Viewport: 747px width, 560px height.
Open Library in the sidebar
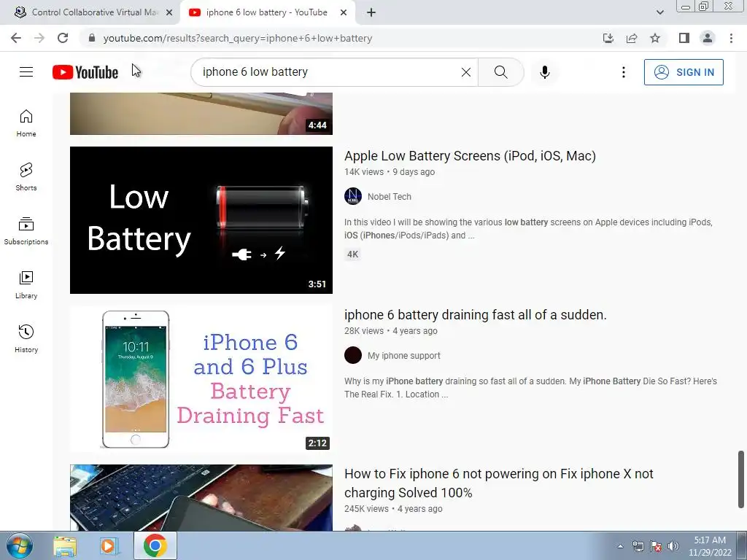pos(26,285)
